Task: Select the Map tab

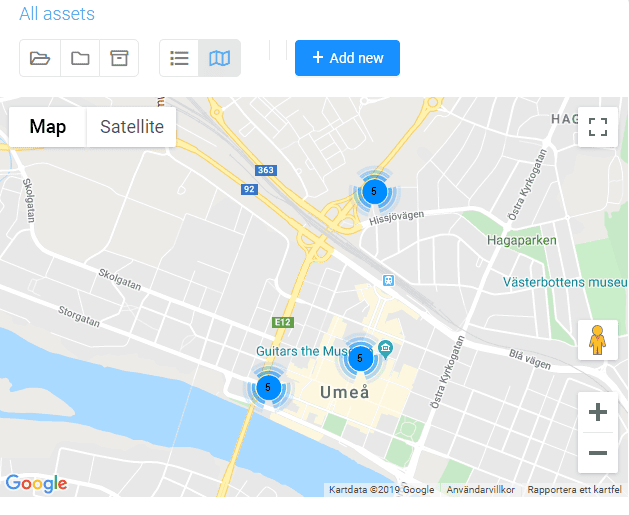Action: [x=48, y=127]
